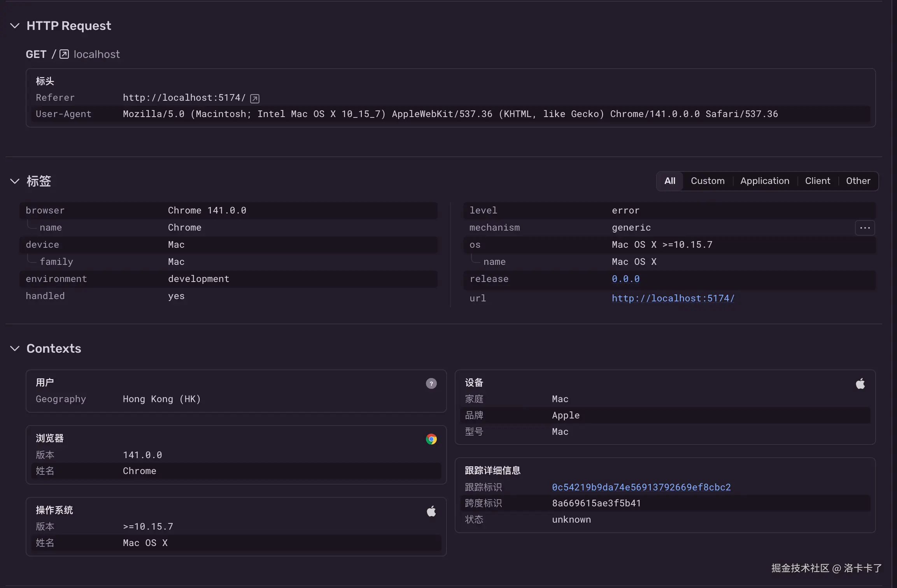Image resolution: width=897 pixels, height=588 pixels.
Task: Open the trace ID 0c54219b... link
Action: (x=641, y=487)
